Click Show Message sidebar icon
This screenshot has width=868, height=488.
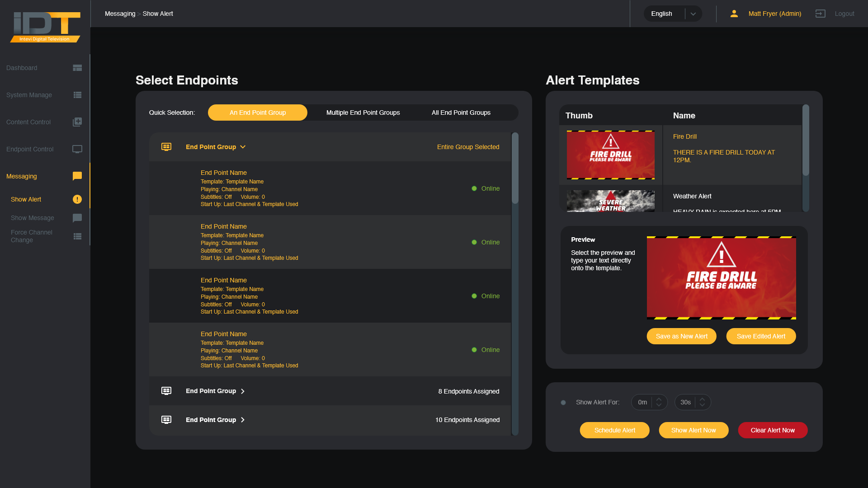click(x=77, y=218)
